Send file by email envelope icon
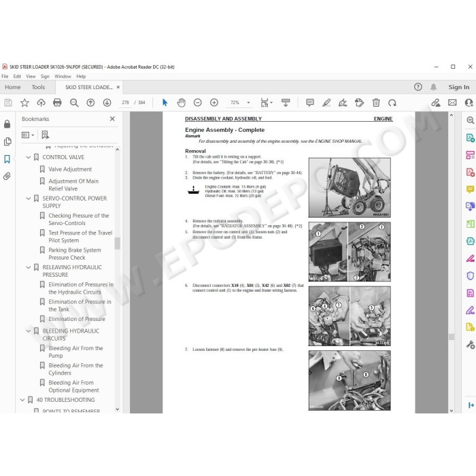 coord(452,103)
